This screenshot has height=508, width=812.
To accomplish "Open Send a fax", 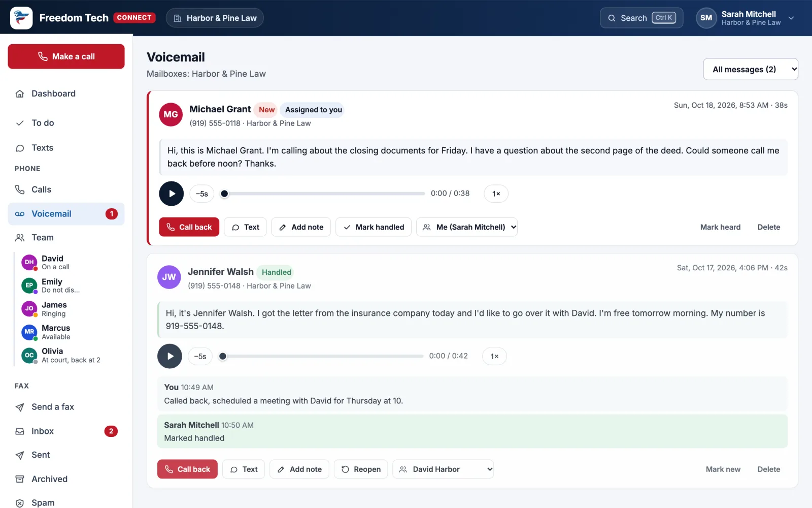I will (66, 407).
